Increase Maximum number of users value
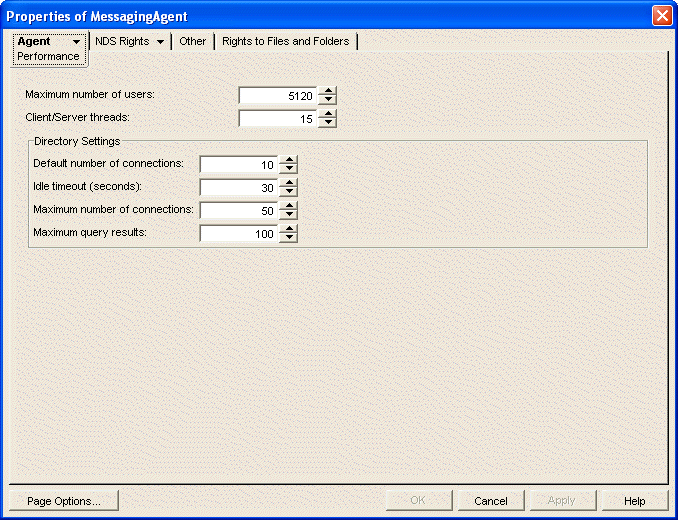Screen dimensions: 678x520 [x=328, y=91]
